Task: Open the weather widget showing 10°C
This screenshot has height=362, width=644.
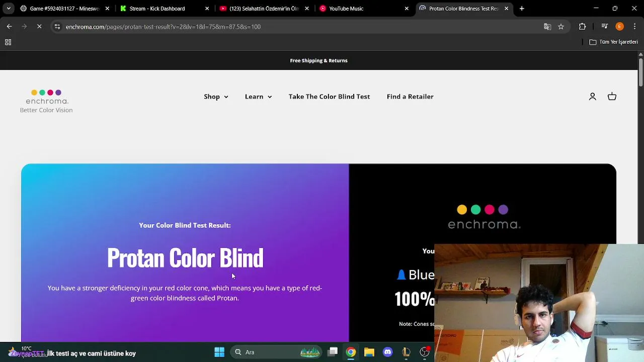Action: click(25, 351)
